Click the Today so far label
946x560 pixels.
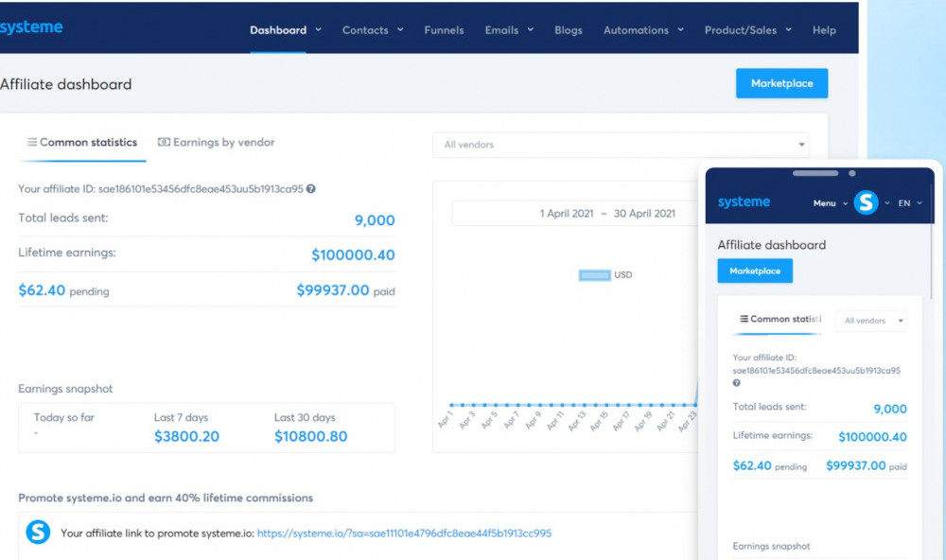(64, 417)
